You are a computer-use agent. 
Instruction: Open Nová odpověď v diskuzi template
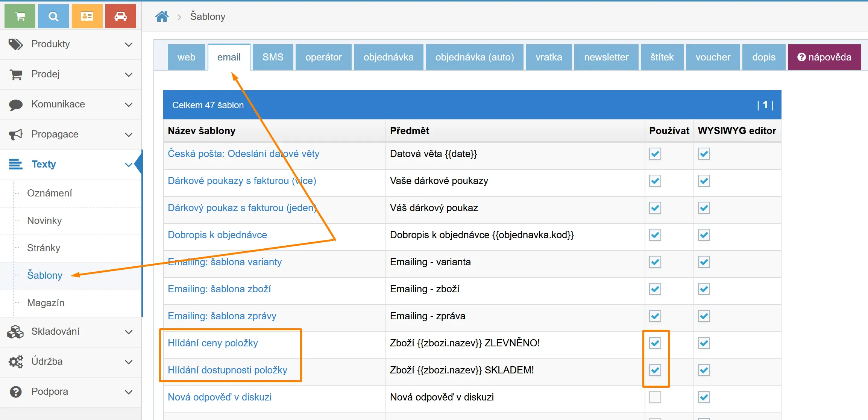pos(220,397)
